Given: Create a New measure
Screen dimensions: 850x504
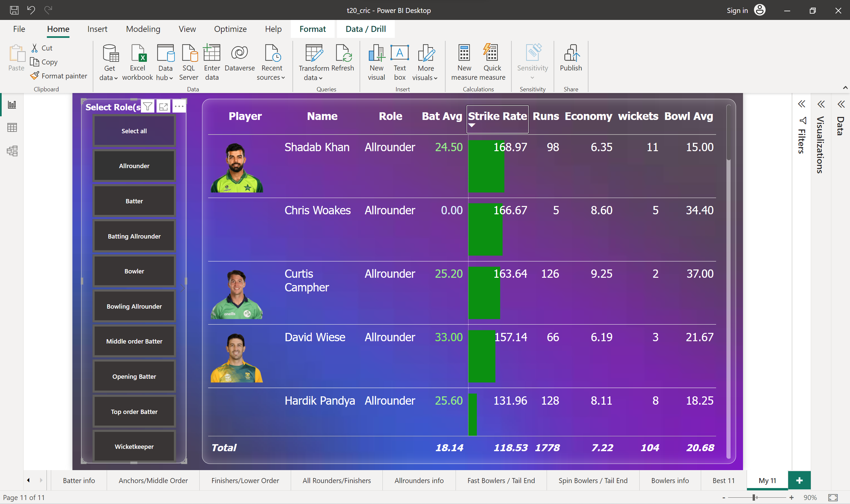Looking at the screenshot, I should (464, 61).
